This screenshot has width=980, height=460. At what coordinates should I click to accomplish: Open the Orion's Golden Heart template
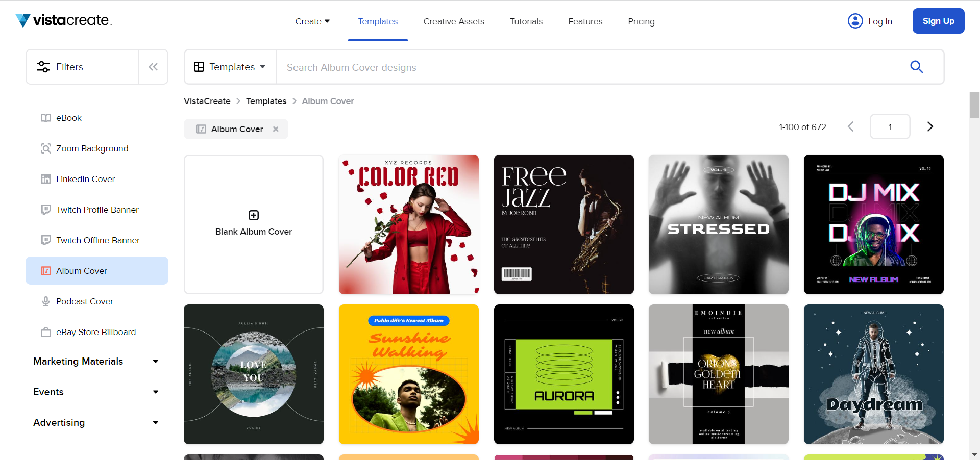[x=719, y=374]
